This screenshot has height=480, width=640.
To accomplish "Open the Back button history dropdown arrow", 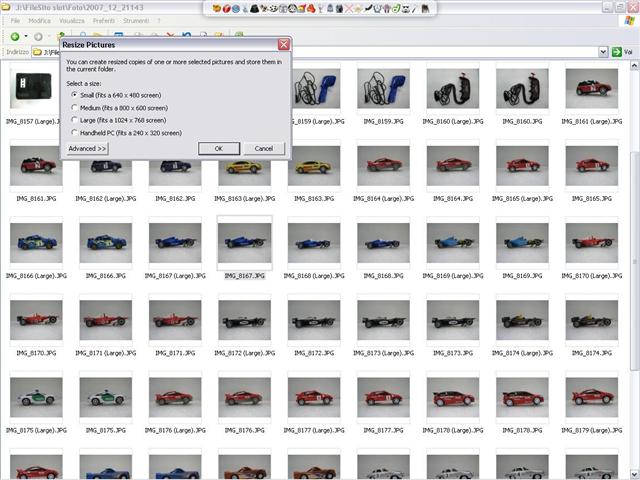I will [x=26, y=36].
